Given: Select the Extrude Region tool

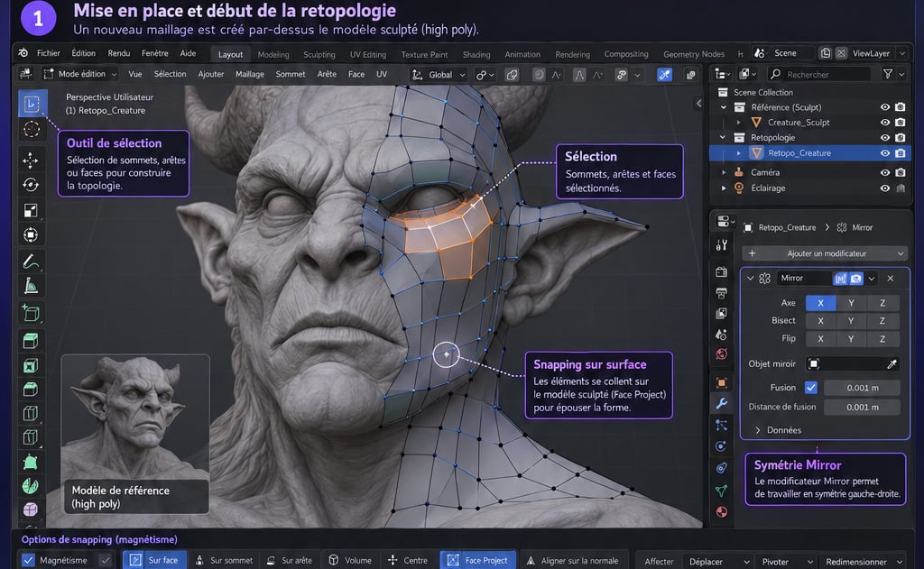Looking at the screenshot, I should click(31, 341).
